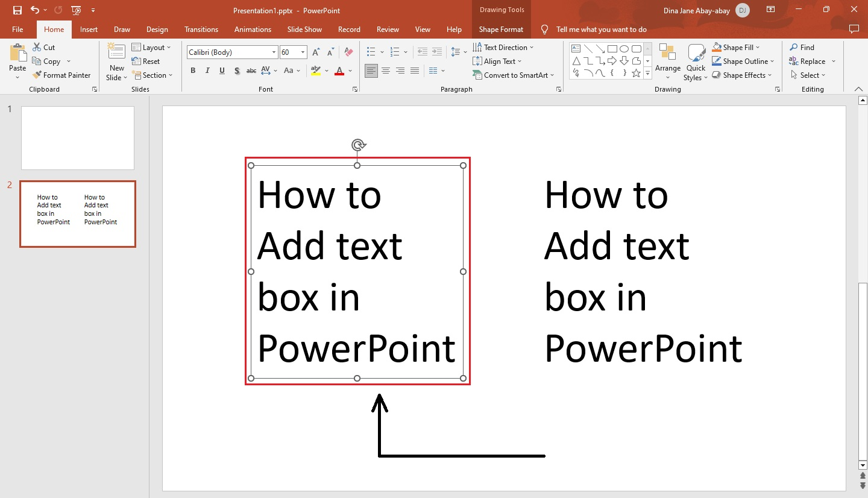Toggle italic on the text
Screen dimensions: 868x498
[207, 71]
